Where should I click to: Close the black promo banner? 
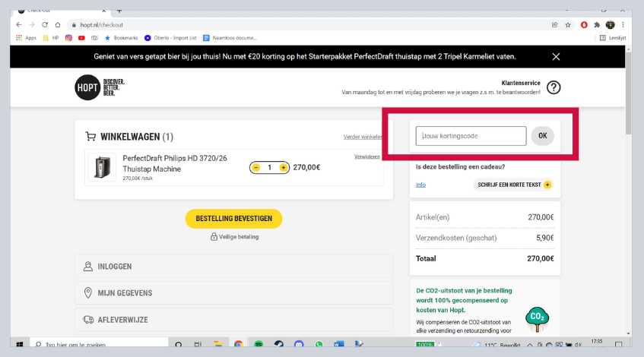coord(556,57)
